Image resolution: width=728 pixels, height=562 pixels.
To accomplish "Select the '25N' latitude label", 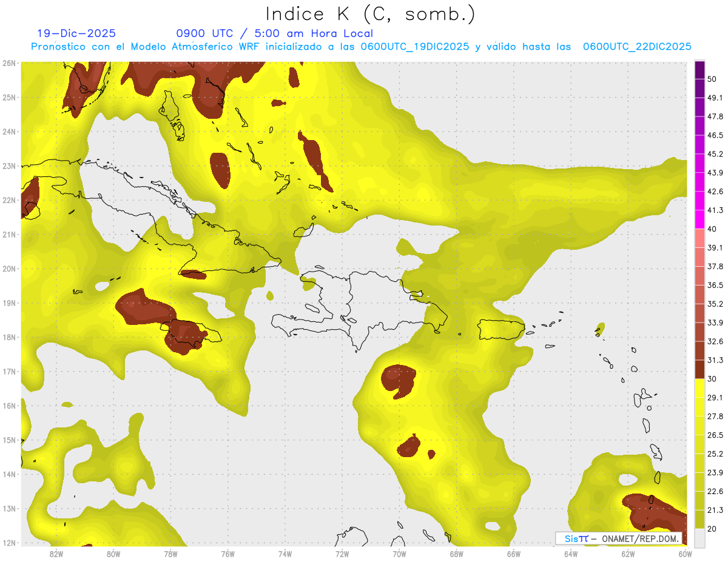I will pyautogui.click(x=8, y=97).
